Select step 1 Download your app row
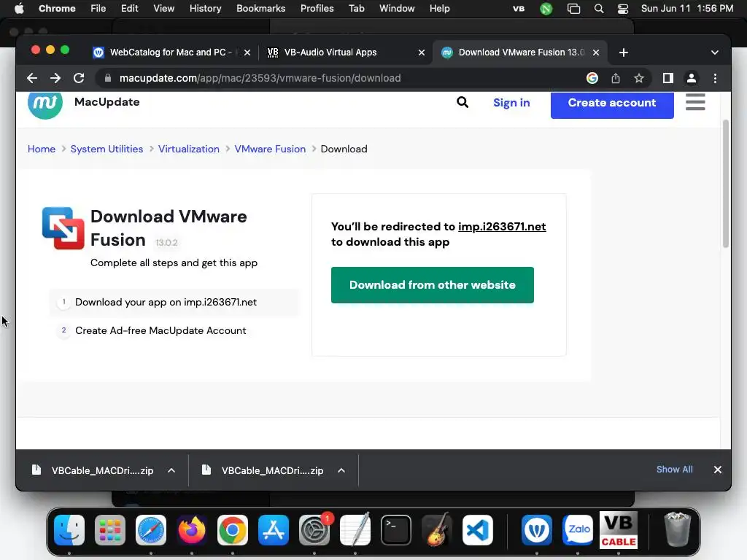 click(x=174, y=302)
